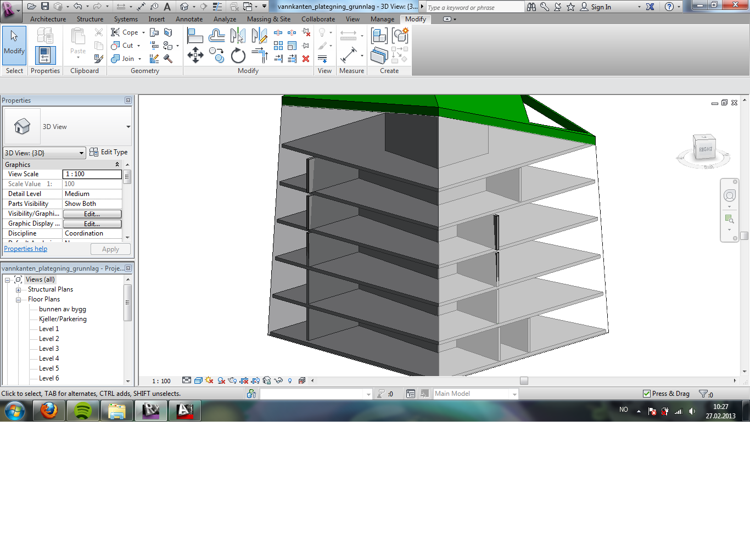
Task: Select the Move tool in Modify panel
Action: tap(195, 55)
